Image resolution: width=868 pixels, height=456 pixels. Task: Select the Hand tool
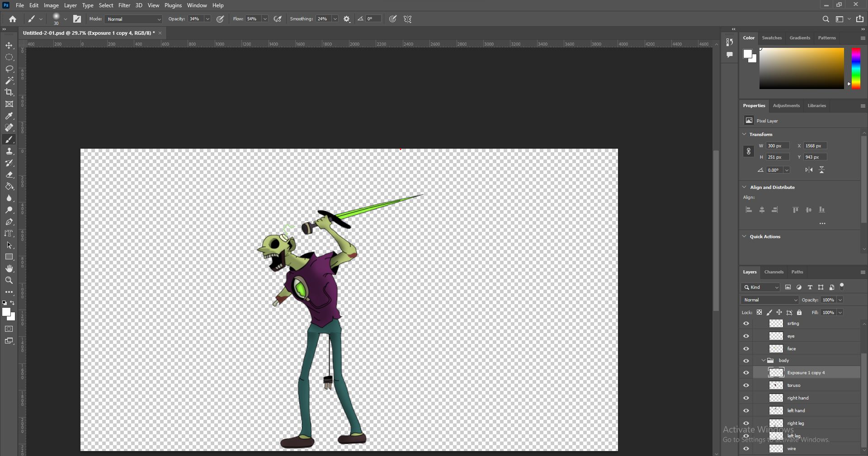[9, 268]
